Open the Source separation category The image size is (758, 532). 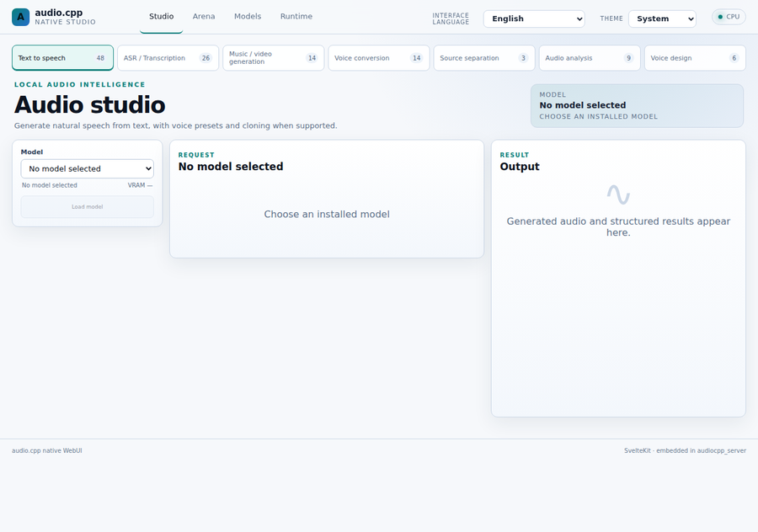click(x=484, y=58)
